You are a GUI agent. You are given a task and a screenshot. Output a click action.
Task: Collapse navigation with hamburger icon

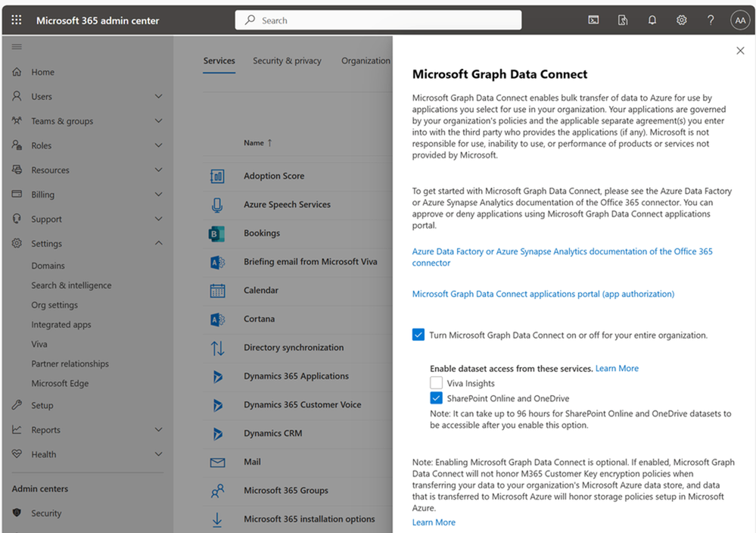[x=17, y=47]
